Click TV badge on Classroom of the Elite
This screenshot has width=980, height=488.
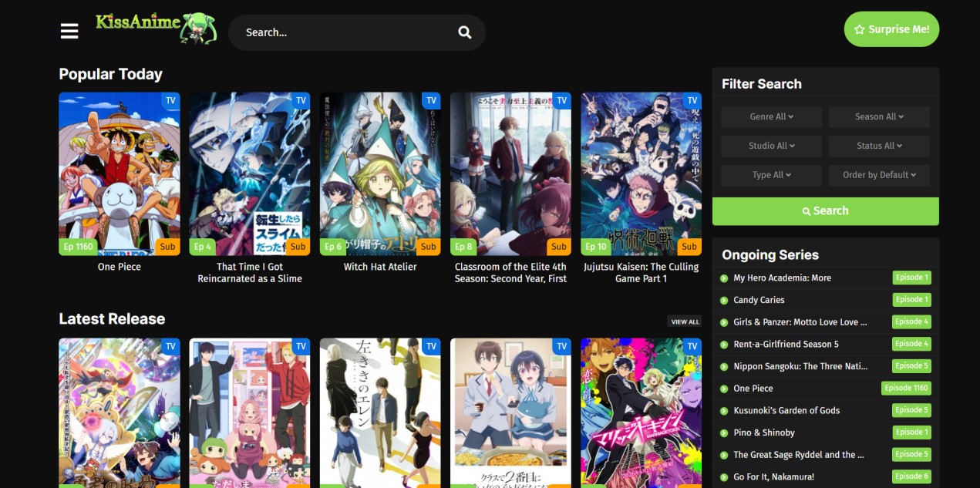[561, 100]
